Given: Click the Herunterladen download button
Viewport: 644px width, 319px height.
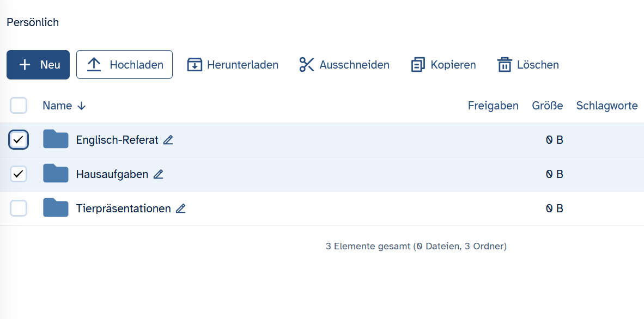Looking at the screenshot, I should [233, 65].
